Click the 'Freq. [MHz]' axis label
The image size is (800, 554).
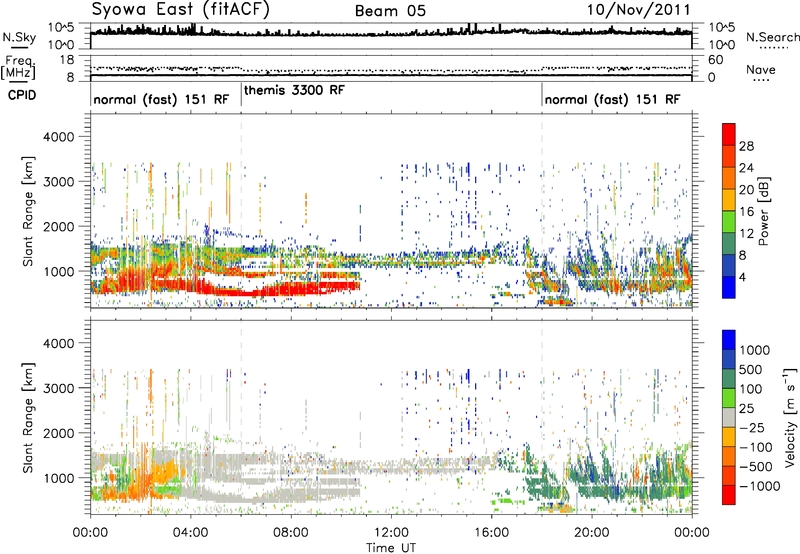[x=18, y=67]
